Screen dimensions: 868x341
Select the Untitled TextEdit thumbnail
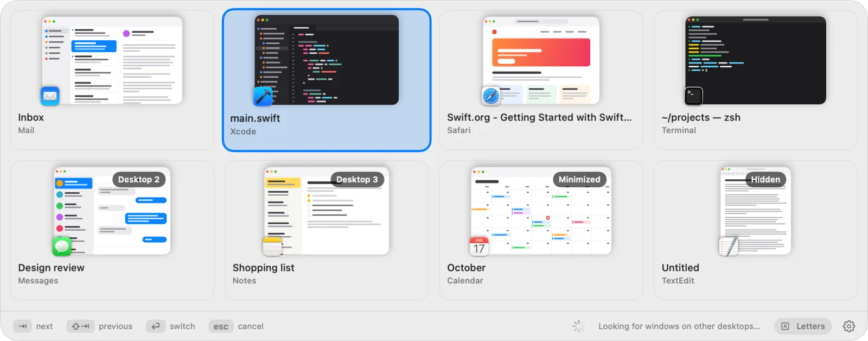tap(756, 211)
